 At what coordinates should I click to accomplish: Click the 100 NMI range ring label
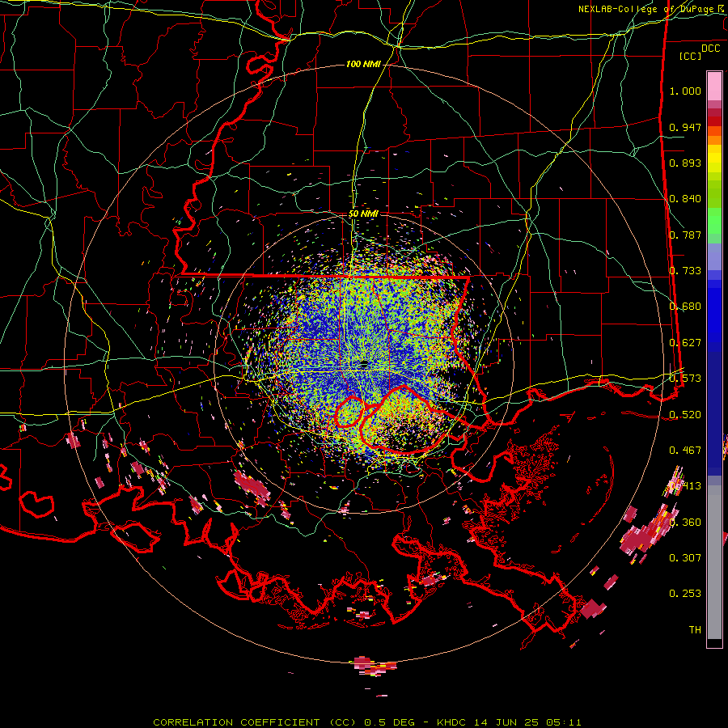pyautogui.click(x=363, y=64)
